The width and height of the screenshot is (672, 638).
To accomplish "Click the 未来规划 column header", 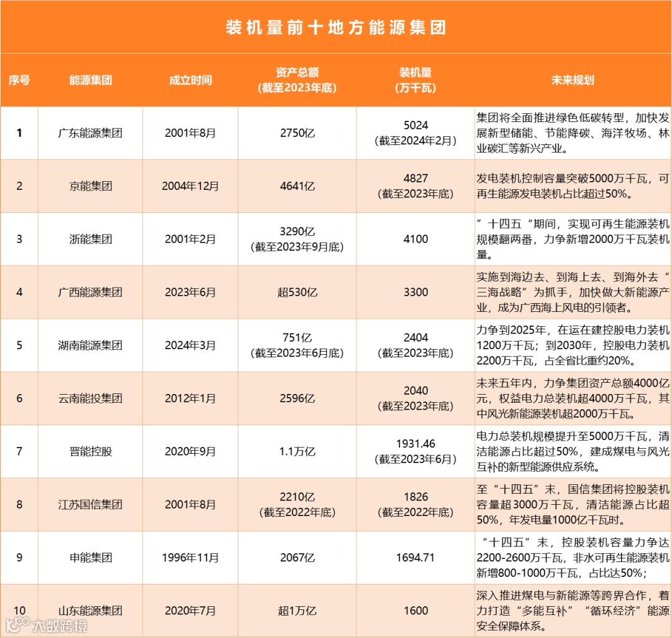I will tap(572, 80).
